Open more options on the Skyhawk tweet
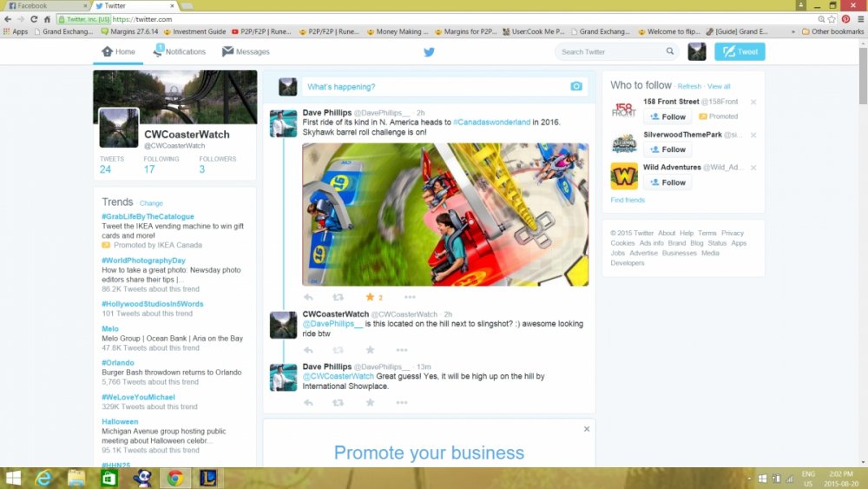The width and height of the screenshot is (868, 489). point(410,297)
